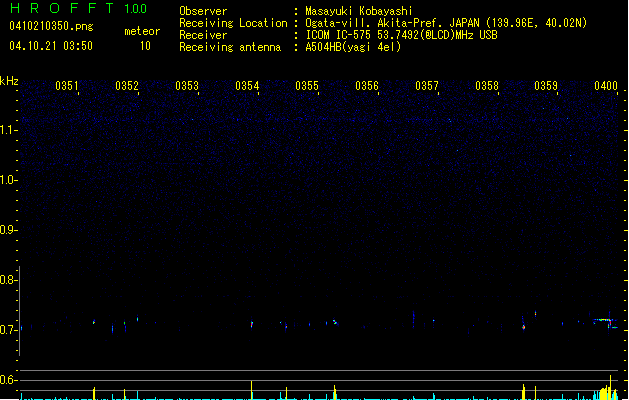Viewport: 629px width, 400px height.
Task: Click the 0353 time marker
Action: pos(187,86)
